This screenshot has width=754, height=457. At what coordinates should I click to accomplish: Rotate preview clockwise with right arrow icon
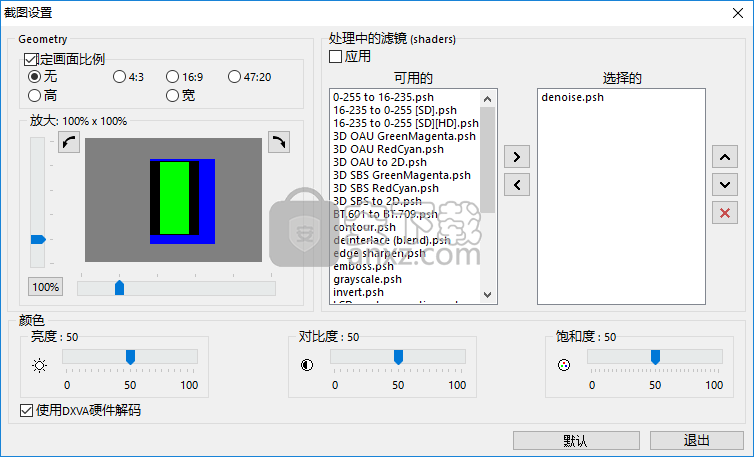click(x=279, y=142)
